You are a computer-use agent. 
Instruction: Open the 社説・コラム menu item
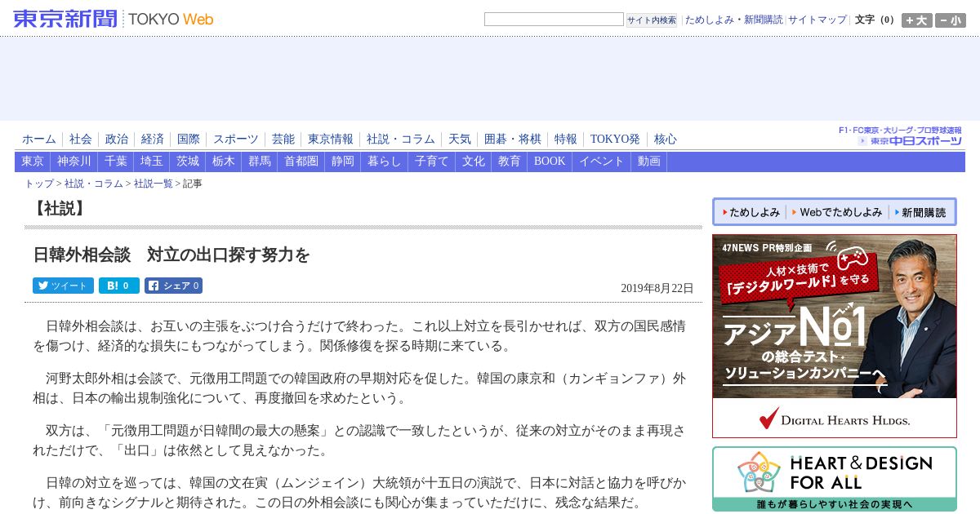[x=401, y=140]
